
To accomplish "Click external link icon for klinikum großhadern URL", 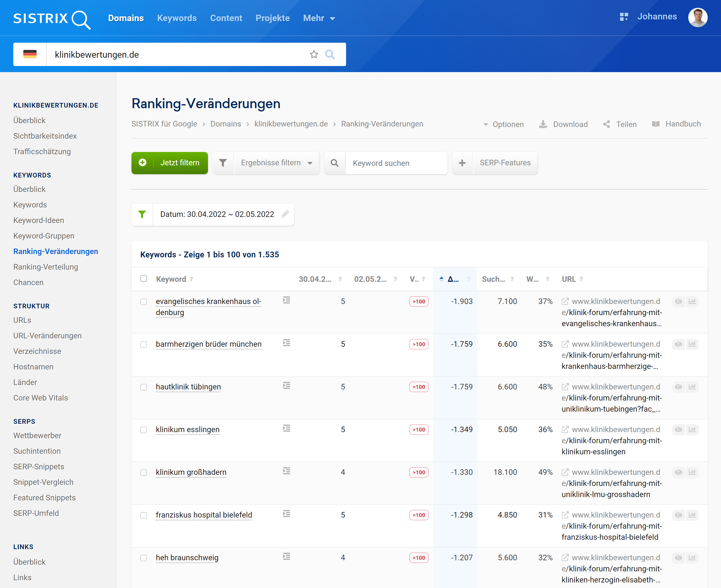I will point(565,472).
